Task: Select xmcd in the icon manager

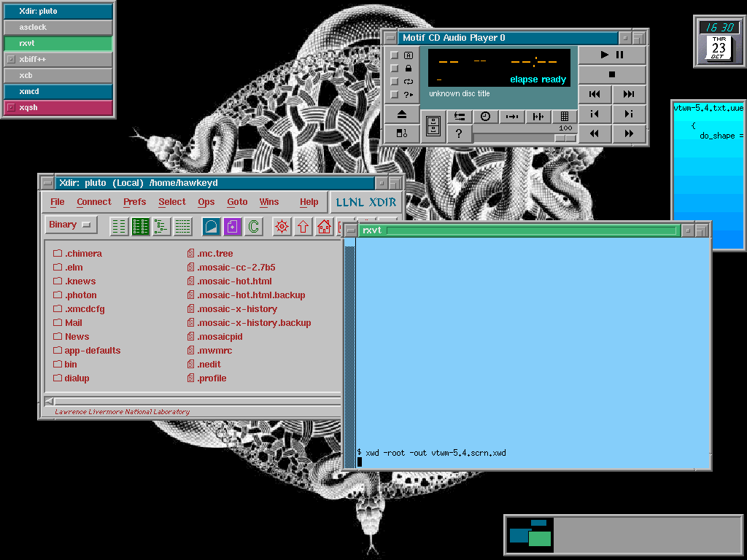Action: tap(58, 91)
